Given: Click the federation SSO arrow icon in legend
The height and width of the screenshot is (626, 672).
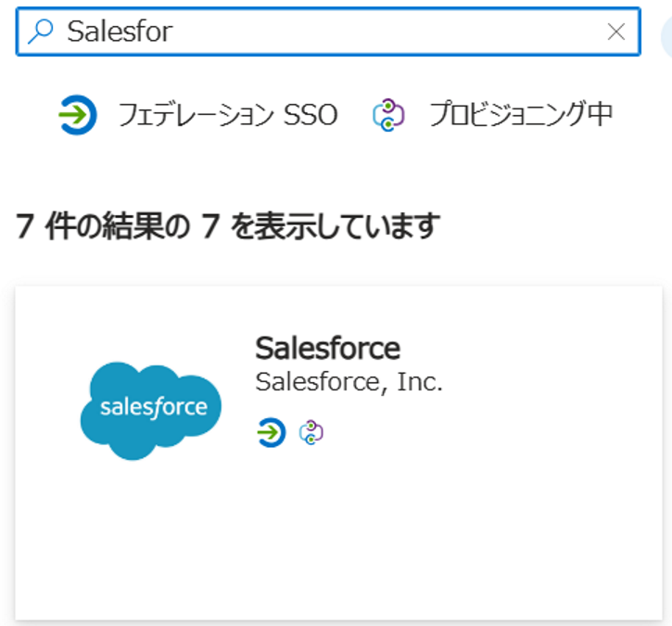Looking at the screenshot, I should point(77,115).
